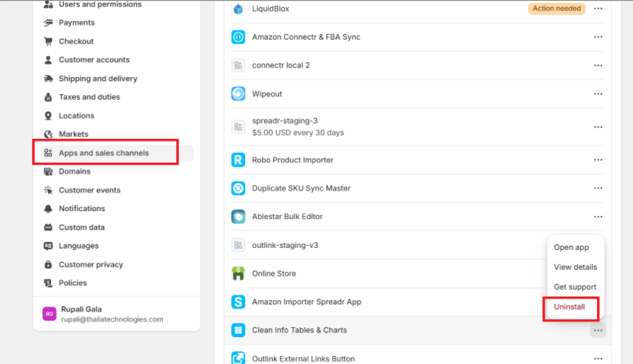Click the Notifications bell icon
Viewport: 633px width, 364px height.
pyautogui.click(x=48, y=209)
